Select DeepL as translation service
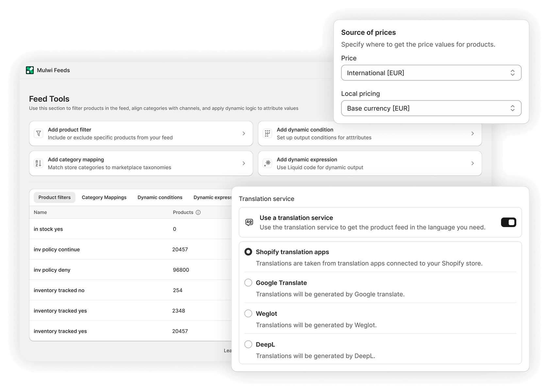Image resolution: width=549 pixels, height=392 pixels. coord(248,344)
